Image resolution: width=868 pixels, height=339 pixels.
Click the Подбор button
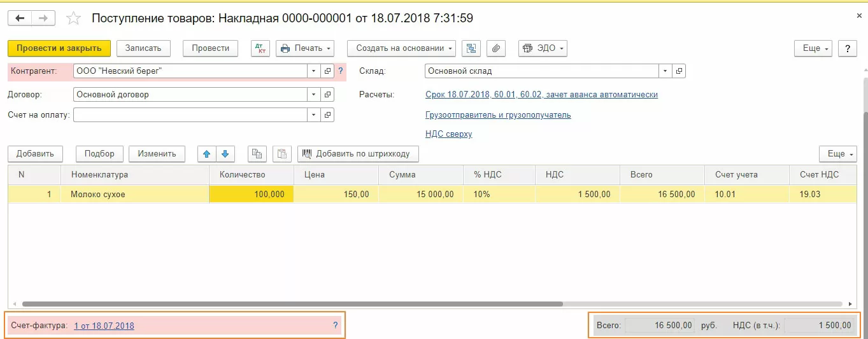99,153
